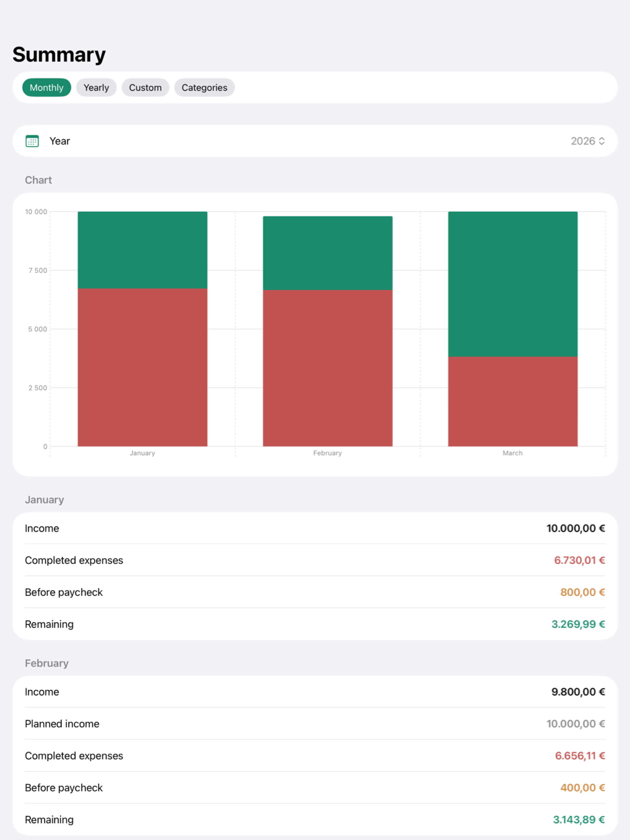Image resolution: width=630 pixels, height=840 pixels.
Task: Click February's green remaining bar segment
Action: click(327, 253)
